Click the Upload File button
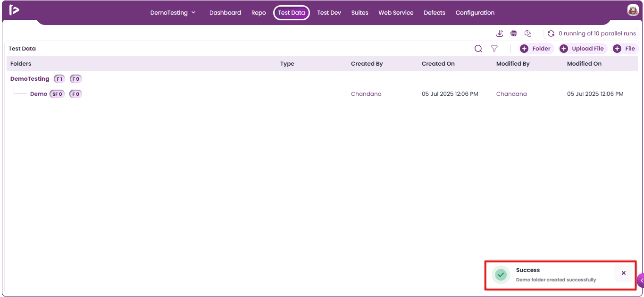Viewport: 644px width, 297px height. (x=583, y=49)
